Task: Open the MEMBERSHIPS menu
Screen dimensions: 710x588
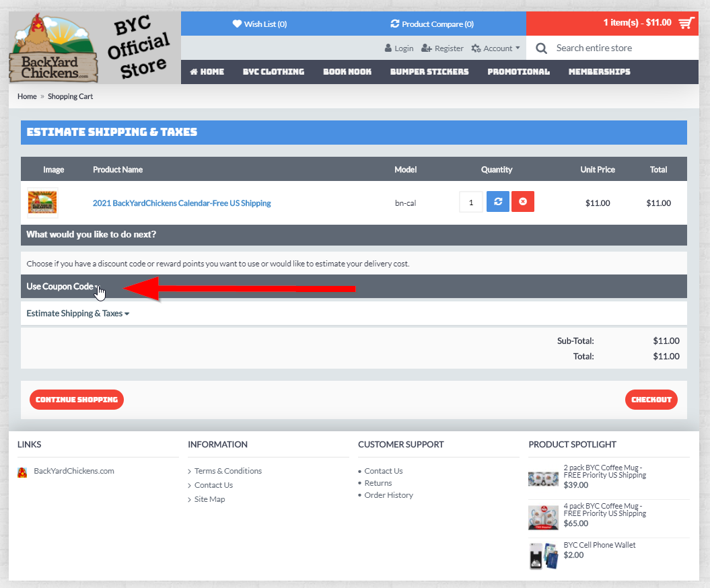Action: point(599,71)
